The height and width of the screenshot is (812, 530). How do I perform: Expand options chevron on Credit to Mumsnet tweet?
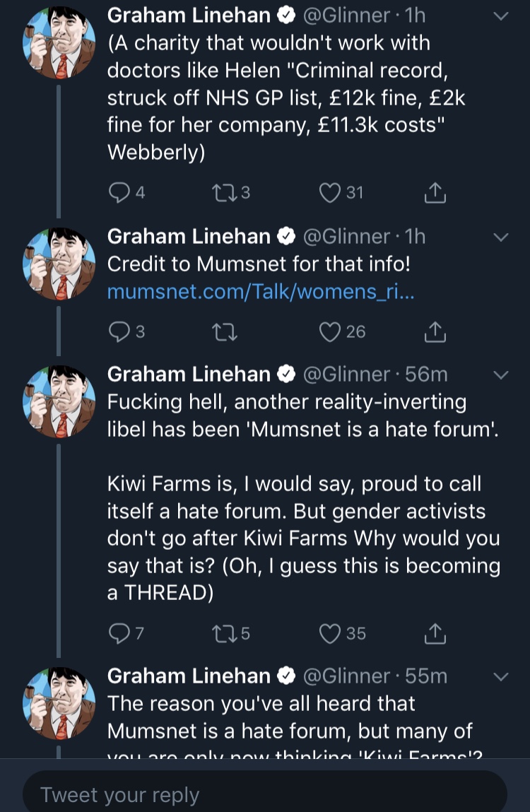(x=501, y=237)
